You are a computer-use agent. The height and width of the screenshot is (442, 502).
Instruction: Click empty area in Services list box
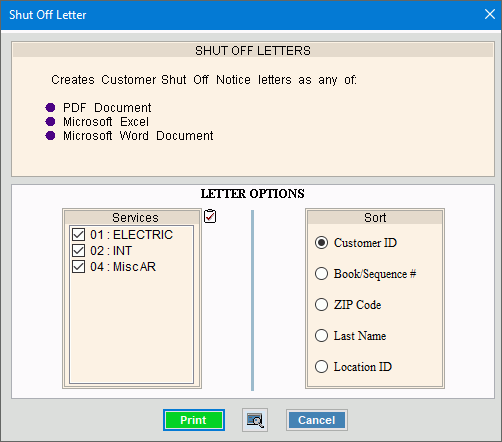click(x=132, y=328)
